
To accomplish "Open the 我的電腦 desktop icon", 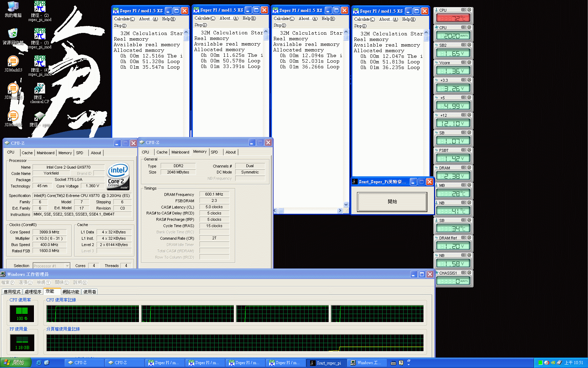I will (13, 9).
